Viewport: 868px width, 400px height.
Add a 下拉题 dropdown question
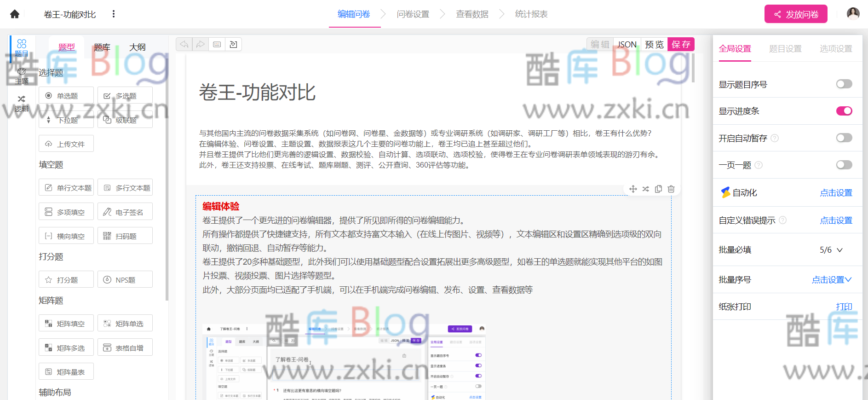(x=66, y=120)
